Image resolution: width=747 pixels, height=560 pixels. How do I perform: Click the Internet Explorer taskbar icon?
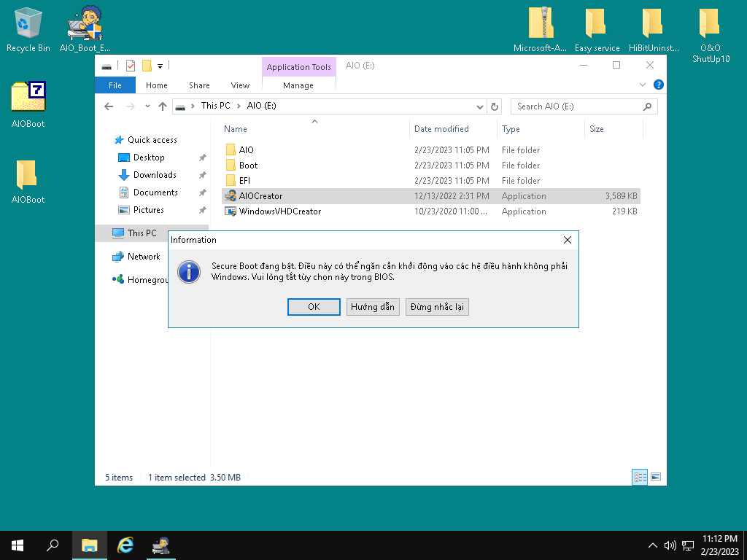[x=126, y=545]
